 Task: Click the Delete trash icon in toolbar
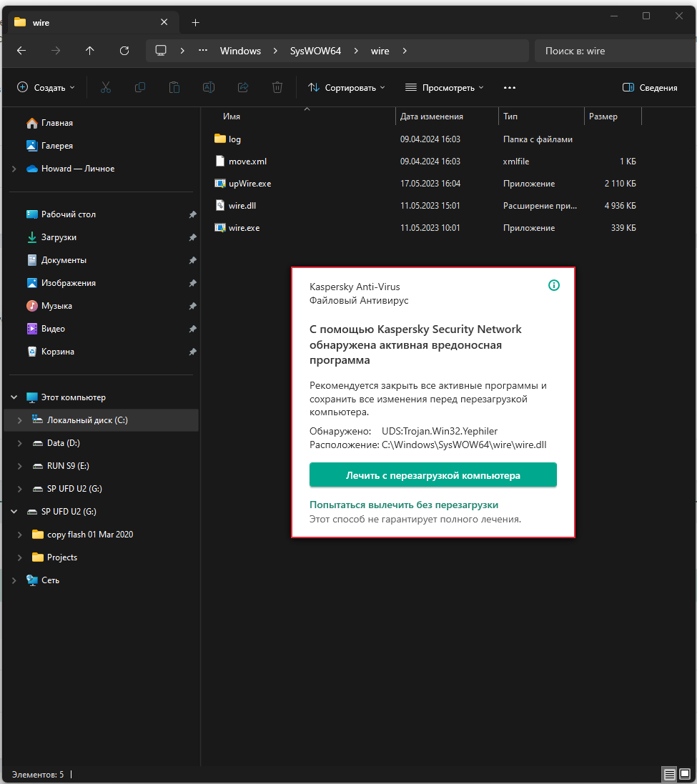point(277,87)
